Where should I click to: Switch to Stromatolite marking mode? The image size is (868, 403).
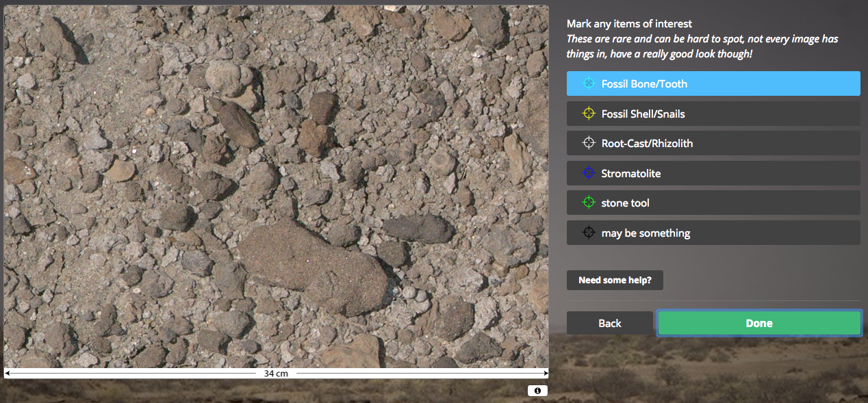pyautogui.click(x=713, y=172)
